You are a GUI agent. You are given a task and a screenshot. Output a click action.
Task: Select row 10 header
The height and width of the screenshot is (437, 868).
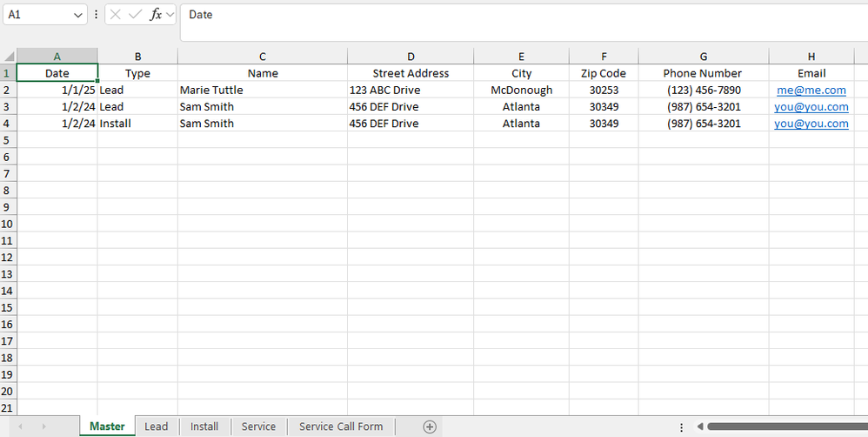(8, 224)
